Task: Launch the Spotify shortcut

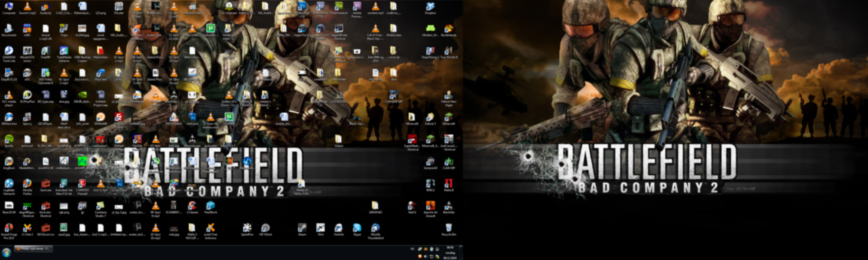Action: tap(9, 141)
